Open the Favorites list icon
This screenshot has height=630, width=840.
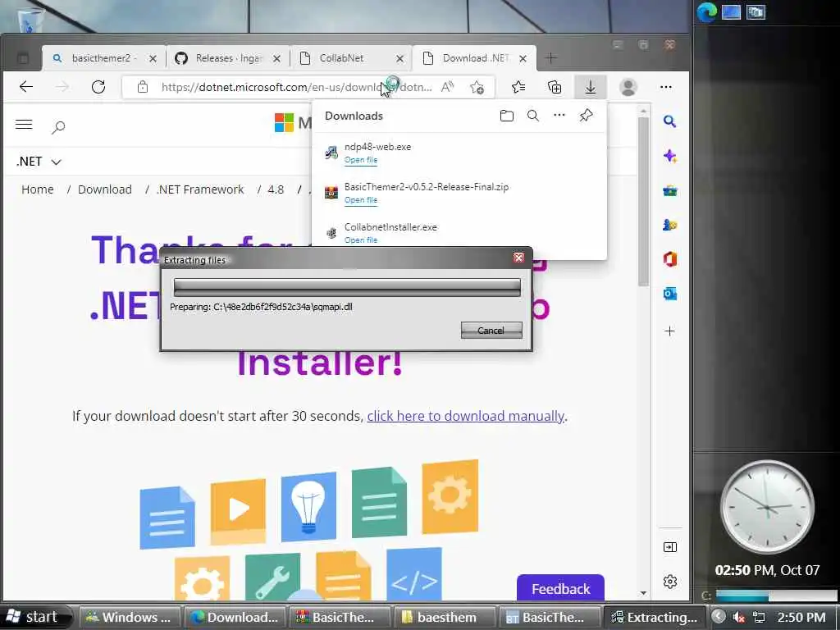click(x=518, y=87)
